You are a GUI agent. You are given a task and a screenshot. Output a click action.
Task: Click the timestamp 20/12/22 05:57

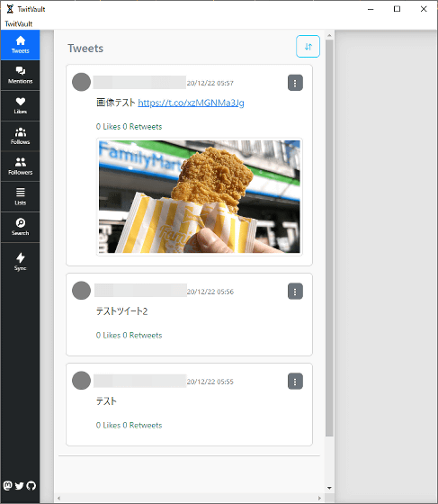210,83
